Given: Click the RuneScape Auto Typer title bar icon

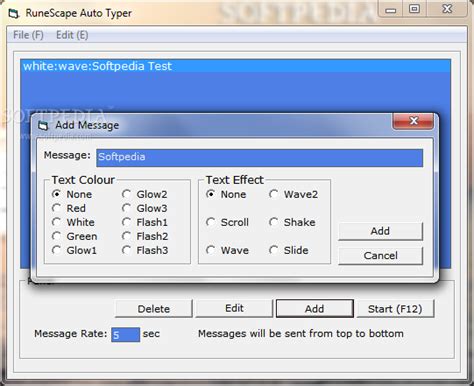Looking at the screenshot, I should tap(14, 14).
